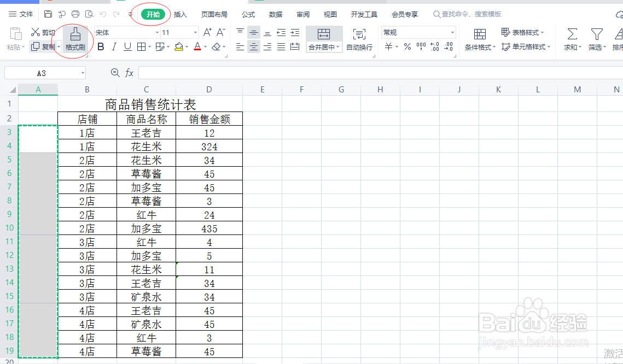
Task: Decrease font size with A- icon
Action: pos(220,33)
